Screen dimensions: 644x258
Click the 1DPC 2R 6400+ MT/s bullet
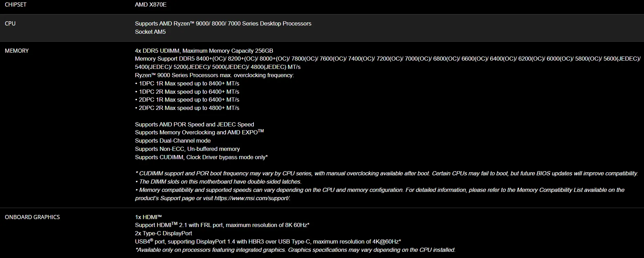click(187, 92)
